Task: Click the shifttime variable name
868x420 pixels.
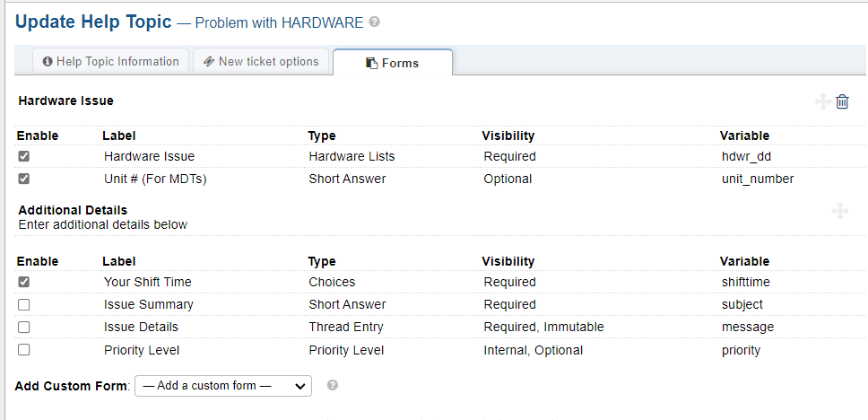Action: (x=745, y=282)
